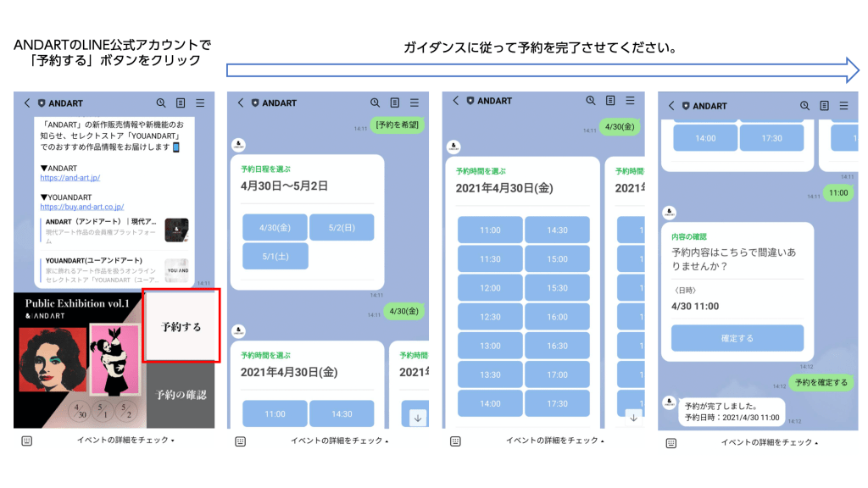
Task: Choose the 13:30 reservation time
Action: coord(490,374)
